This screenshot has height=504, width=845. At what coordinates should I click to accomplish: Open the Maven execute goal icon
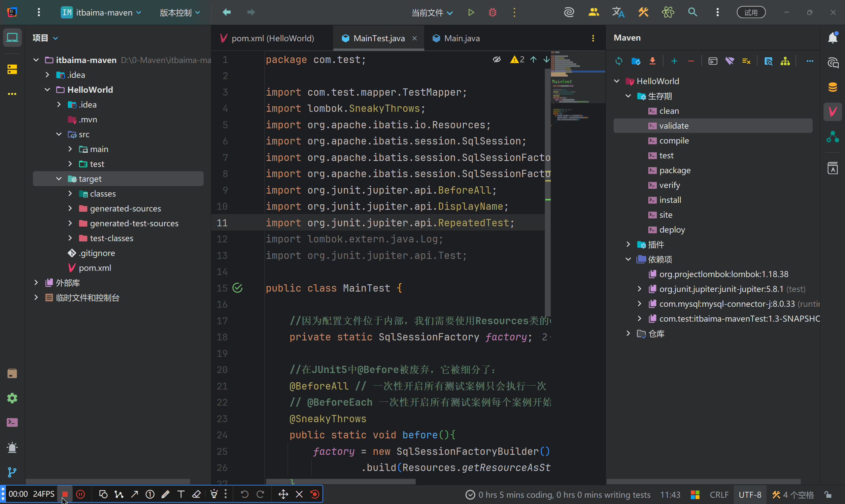click(713, 61)
